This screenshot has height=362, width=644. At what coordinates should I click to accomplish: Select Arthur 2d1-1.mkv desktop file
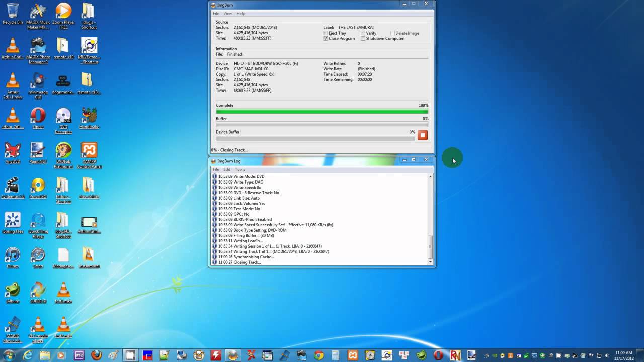point(13,85)
